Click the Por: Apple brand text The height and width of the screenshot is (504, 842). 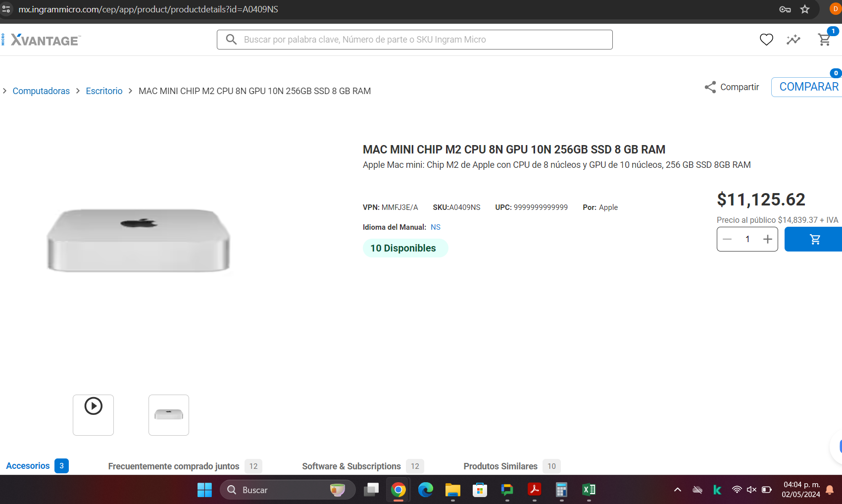point(600,207)
